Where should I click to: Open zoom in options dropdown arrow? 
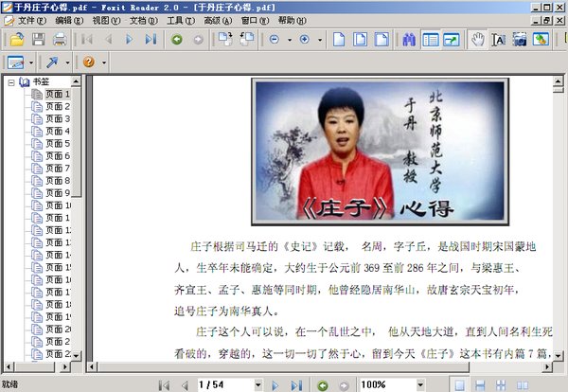(320, 40)
